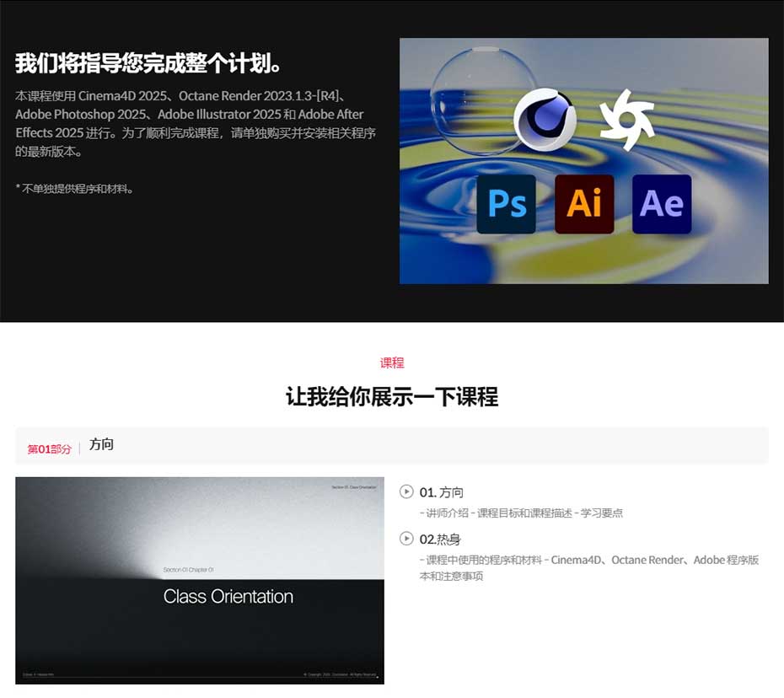Click the software logos banner image
The image size is (784, 698).
pyautogui.click(x=583, y=161)
